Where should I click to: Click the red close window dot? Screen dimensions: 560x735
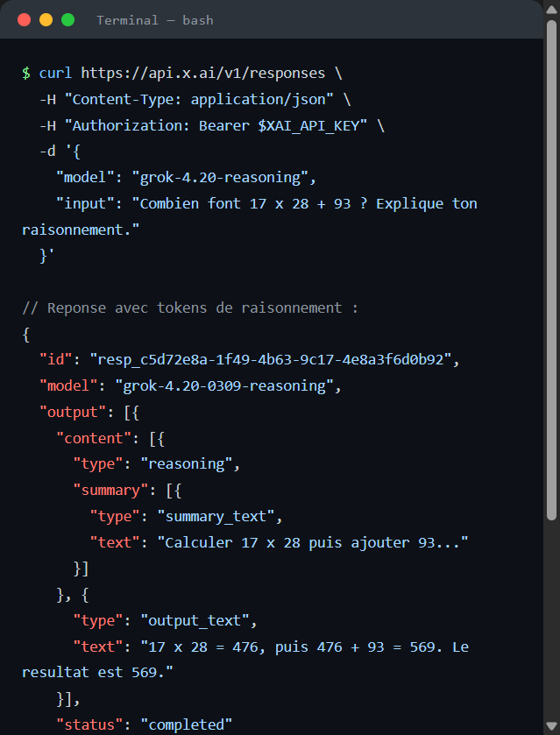tap(24, 19)
